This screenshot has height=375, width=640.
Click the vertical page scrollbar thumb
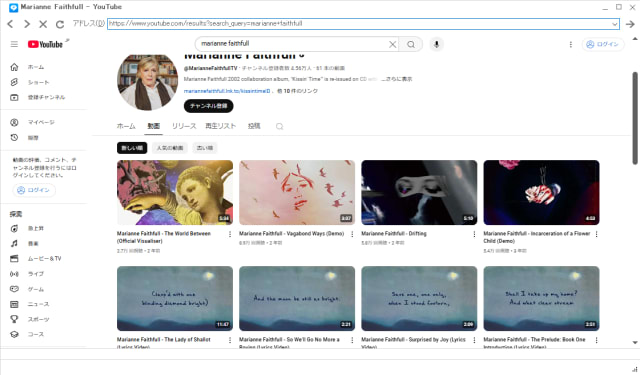[635, 118]
